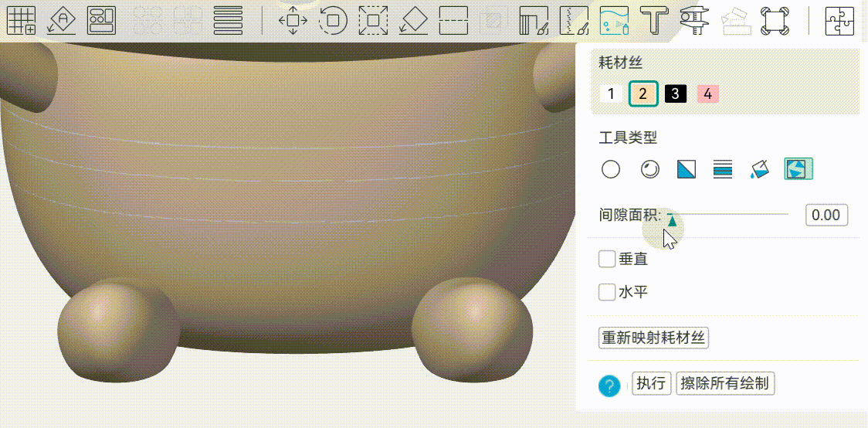The width and height of the screenshot is (868, 428).
Task: Toggle the Color Painting tool
Action: click(x=615, y=21)
